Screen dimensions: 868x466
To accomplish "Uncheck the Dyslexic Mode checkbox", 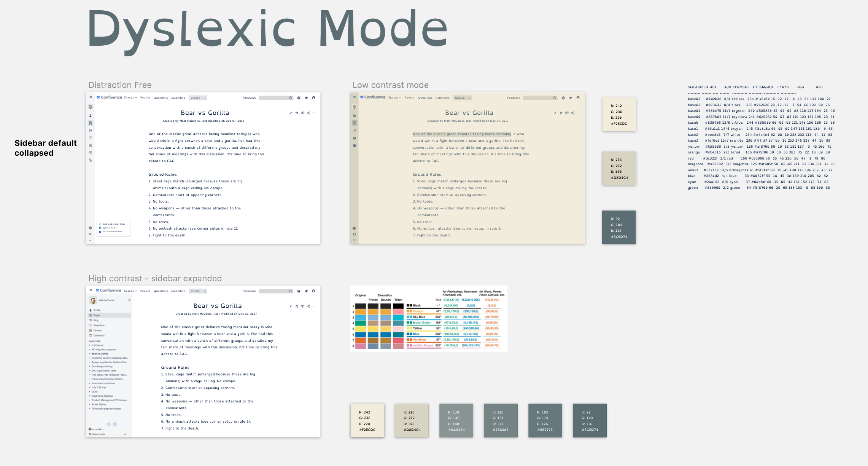I will click(x=100, y=228).
